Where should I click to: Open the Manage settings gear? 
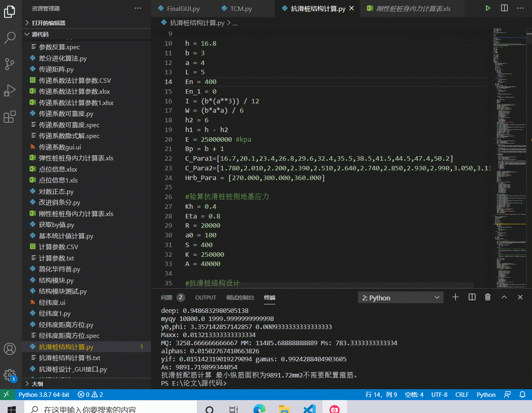click(x=10, y=375)
